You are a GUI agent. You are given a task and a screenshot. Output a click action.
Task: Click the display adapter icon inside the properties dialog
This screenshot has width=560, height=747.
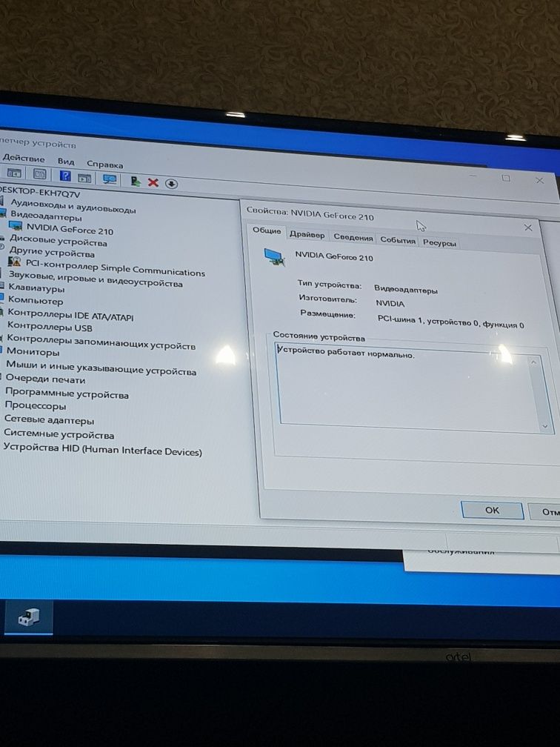point(275,257)
